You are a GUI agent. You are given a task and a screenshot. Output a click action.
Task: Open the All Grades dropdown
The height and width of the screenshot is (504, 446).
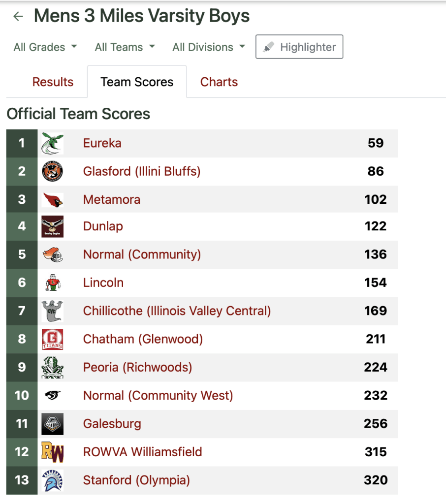coord(45,47)
